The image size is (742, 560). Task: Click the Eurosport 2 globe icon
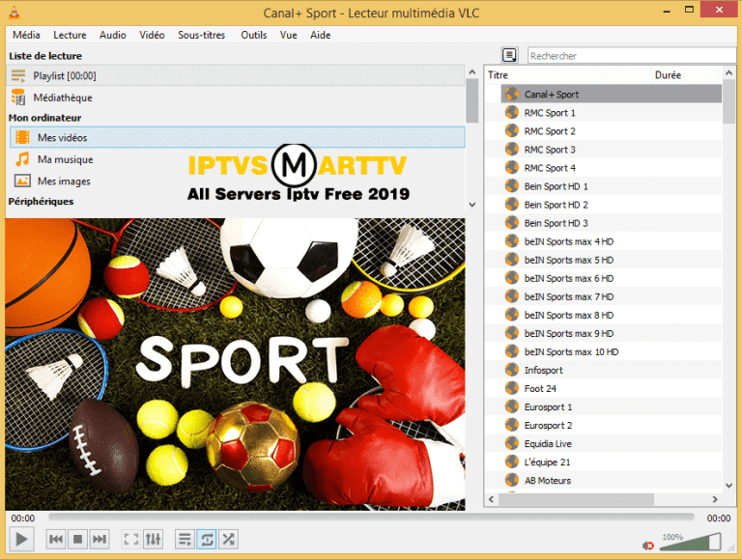(x=511, y=425)
